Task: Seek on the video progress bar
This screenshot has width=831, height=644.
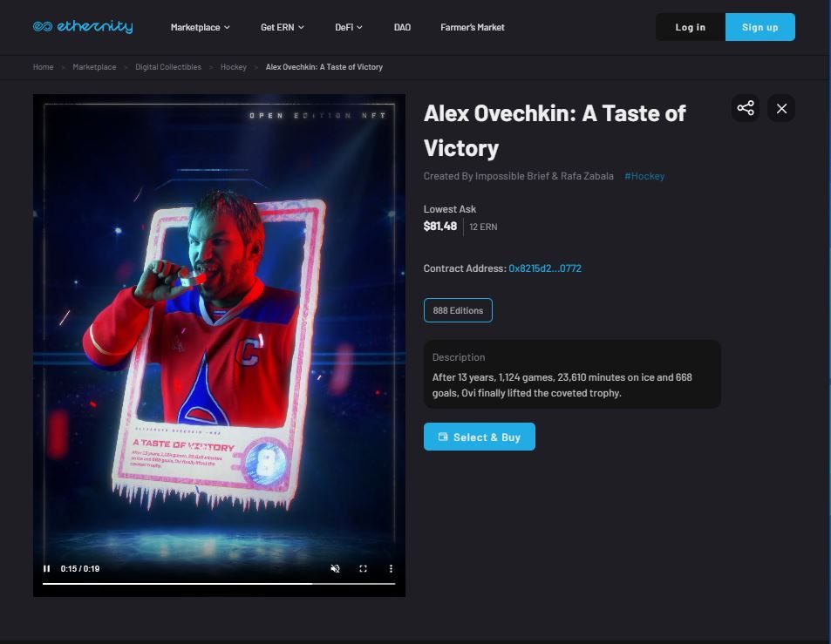Action: [x=219, y=584]
